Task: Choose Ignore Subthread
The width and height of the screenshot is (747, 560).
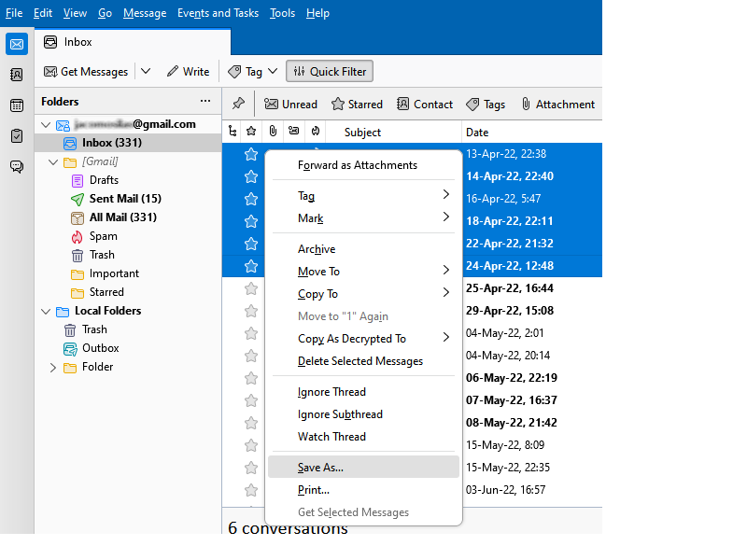Action: pos(363,414)
